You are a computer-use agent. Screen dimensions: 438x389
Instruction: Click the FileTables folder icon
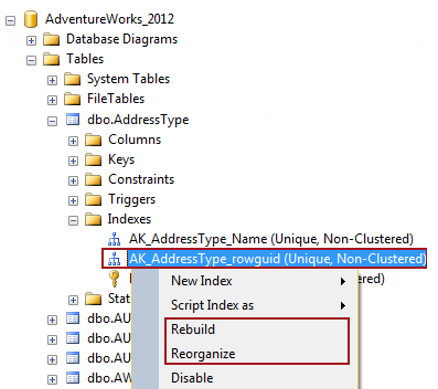coord(72,99)
